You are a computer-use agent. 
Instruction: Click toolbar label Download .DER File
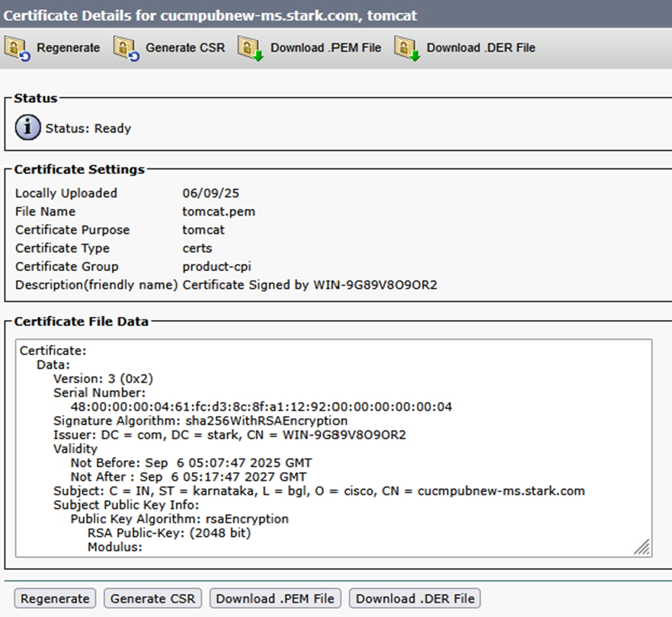pos(481,47)
